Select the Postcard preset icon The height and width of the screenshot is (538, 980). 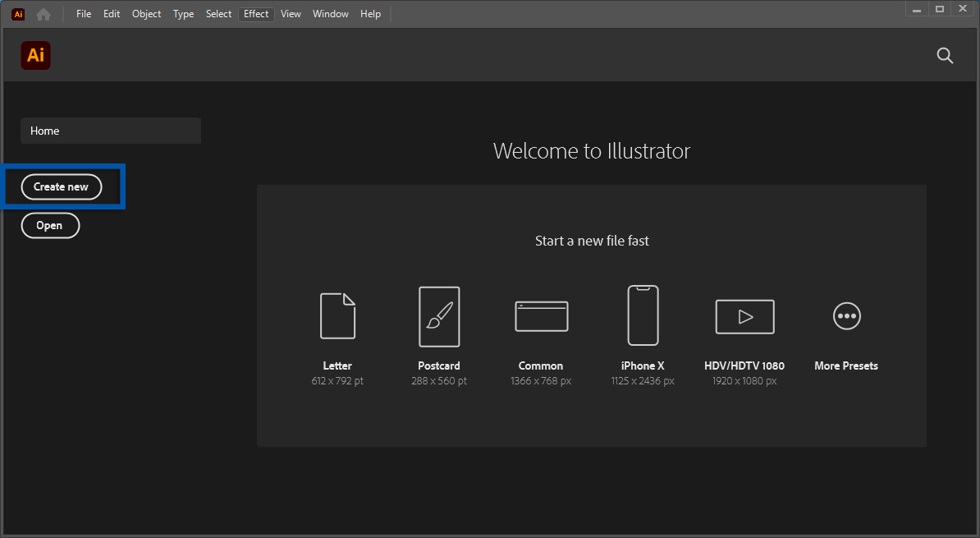[x=439, y=316]
